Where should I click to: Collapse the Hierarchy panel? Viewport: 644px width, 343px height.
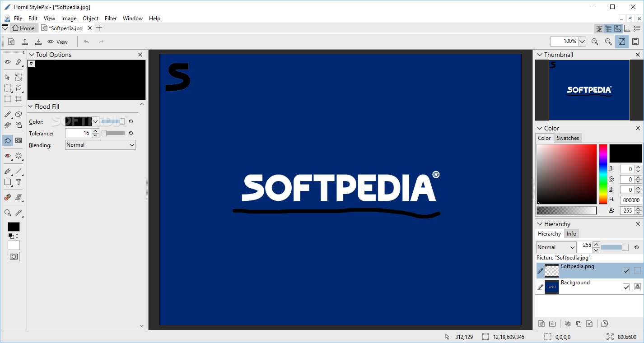[x=539, y=224]
